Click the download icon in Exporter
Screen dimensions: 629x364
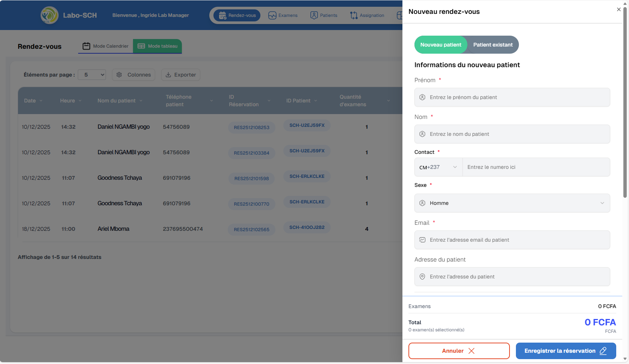tap(168, 75)
